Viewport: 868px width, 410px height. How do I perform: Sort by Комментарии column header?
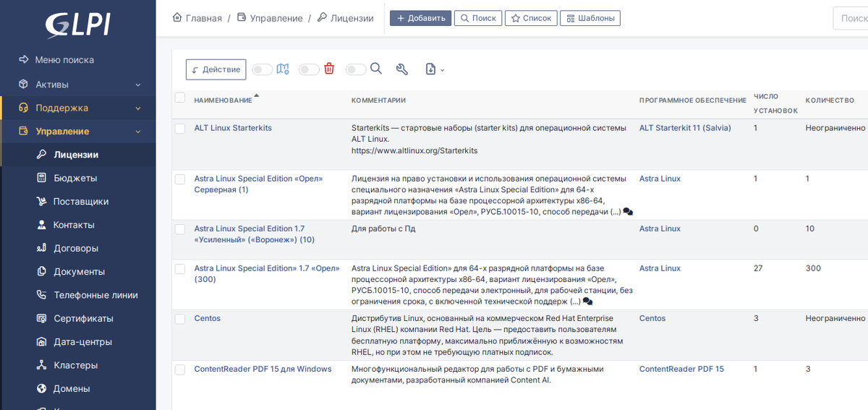pos(378,100)
